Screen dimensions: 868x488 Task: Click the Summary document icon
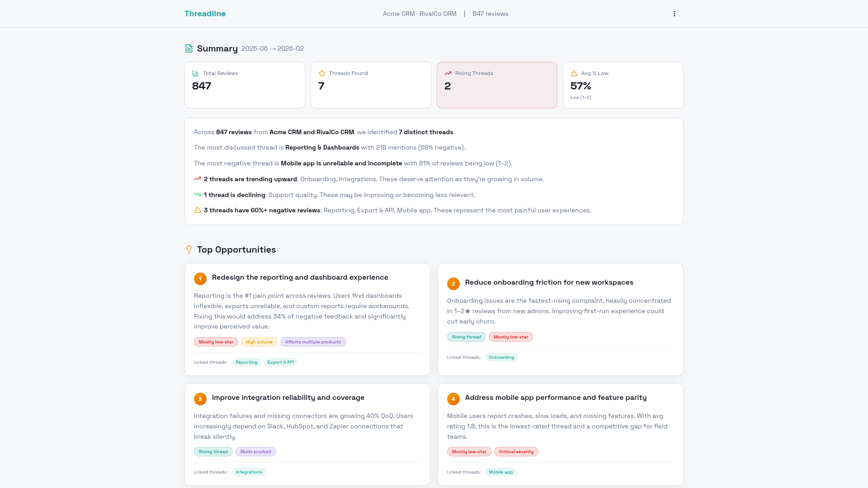click(189, 48)
